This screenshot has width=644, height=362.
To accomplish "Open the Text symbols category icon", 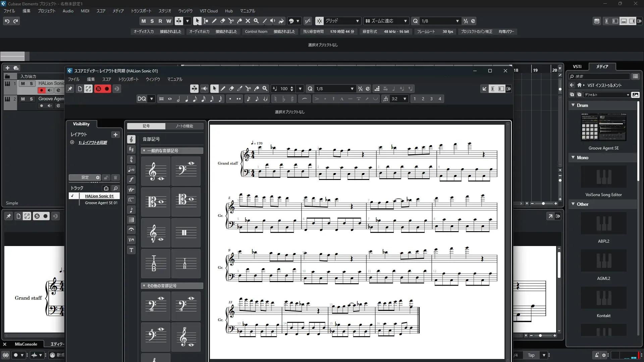I will 131,250.
